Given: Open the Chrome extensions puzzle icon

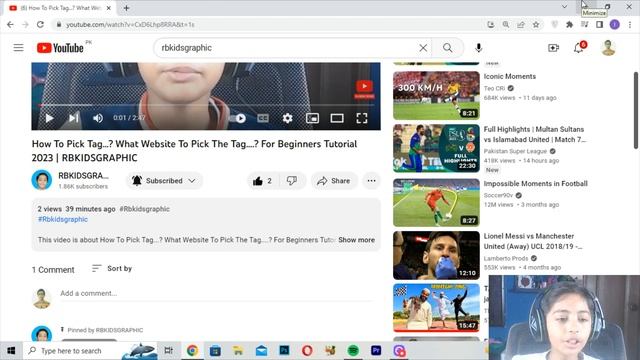Looking at the screenshot, I should coord(569,24).
